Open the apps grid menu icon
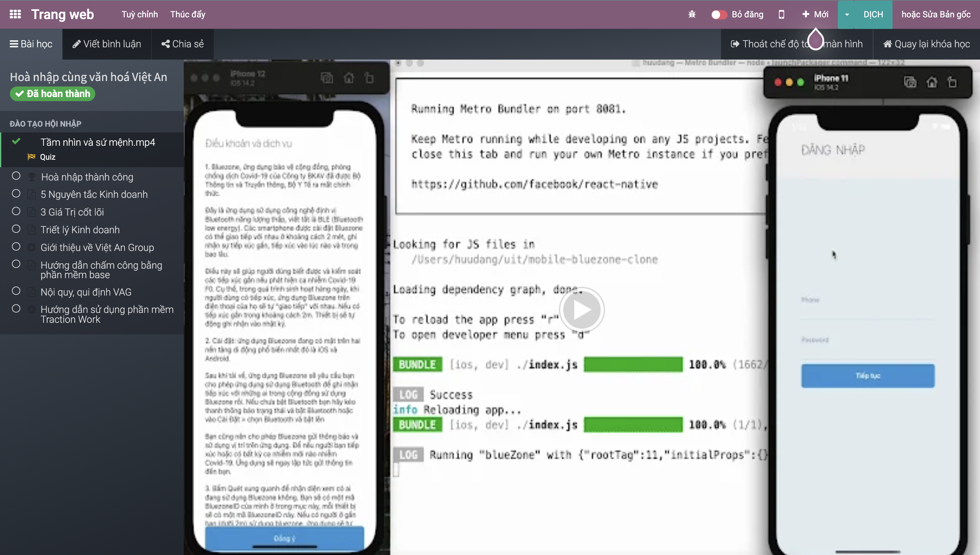Viewport: 980px width, 555px height. pyautogui.click(x=15, y=14)
